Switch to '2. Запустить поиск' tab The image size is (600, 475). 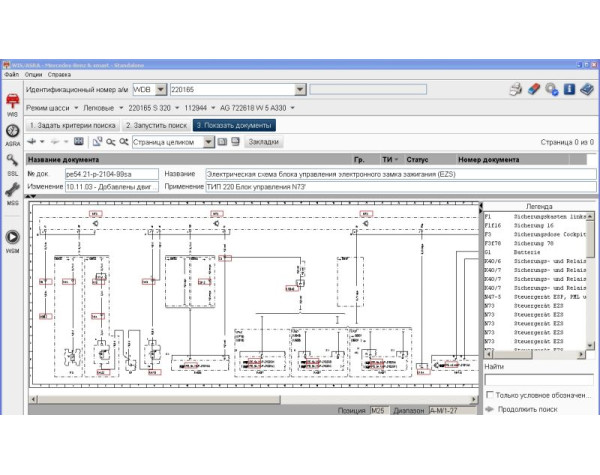155,125
